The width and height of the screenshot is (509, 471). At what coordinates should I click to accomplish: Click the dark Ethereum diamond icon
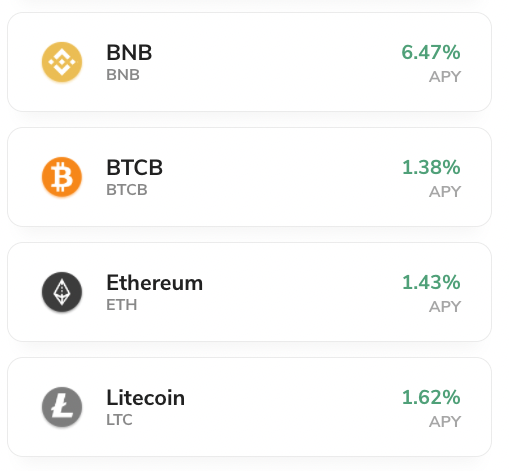[62, 292]
